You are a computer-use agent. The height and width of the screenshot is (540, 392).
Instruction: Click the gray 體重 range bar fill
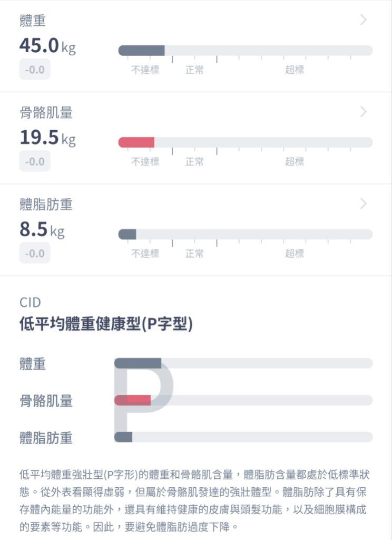pos(141,50)
